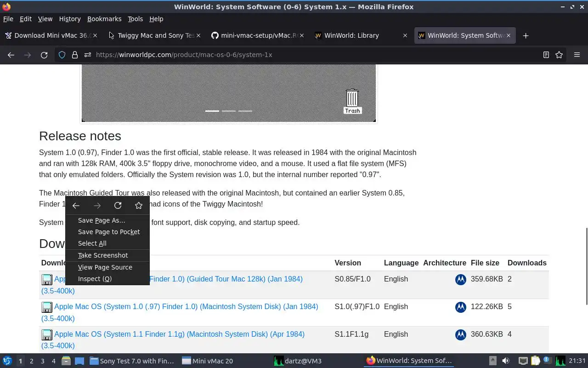Image resolution: width=588 pixels, height=368 pixels.
Task: Select first carousel slide indicator
Action: (x=212, y=111)
